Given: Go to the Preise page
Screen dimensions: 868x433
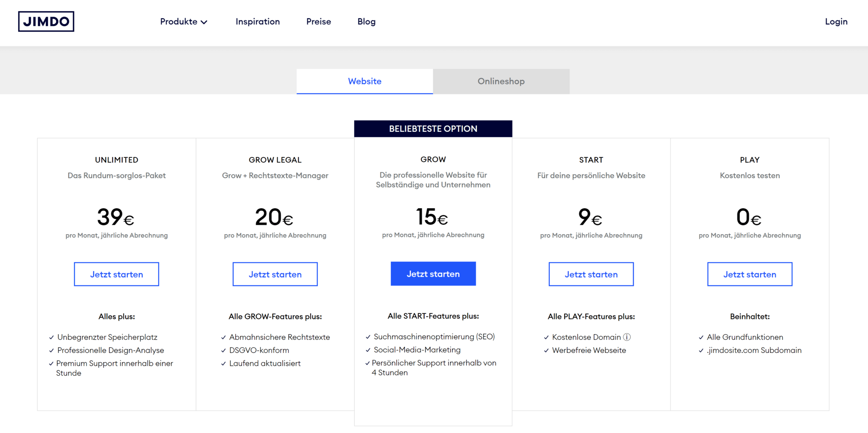Looking at the screenshot, I should pos(319,22).
